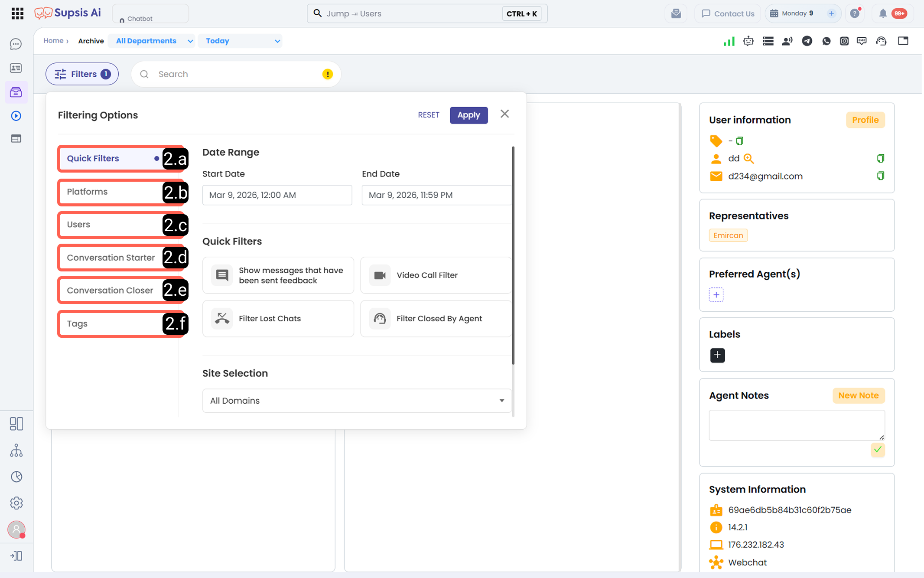Screen dimensions: 924x578
Task: Open the settings gear in sidebar
Action: (16, 503)
